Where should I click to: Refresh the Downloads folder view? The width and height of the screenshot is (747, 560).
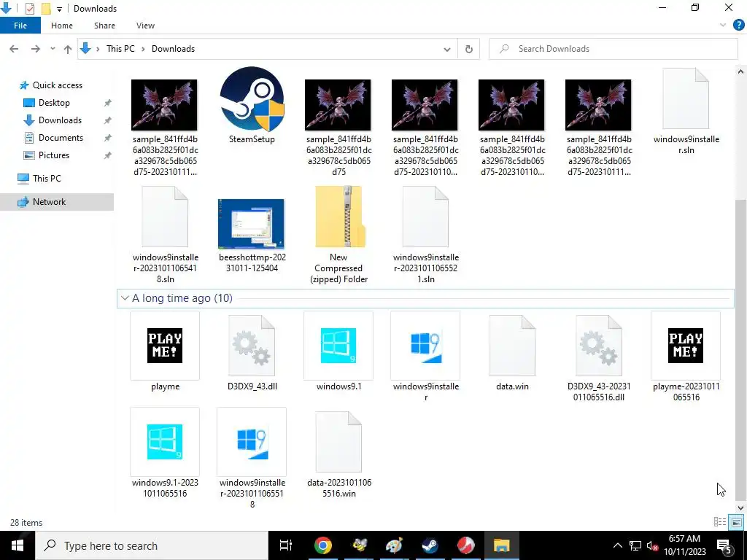click(x=469, y=49)
